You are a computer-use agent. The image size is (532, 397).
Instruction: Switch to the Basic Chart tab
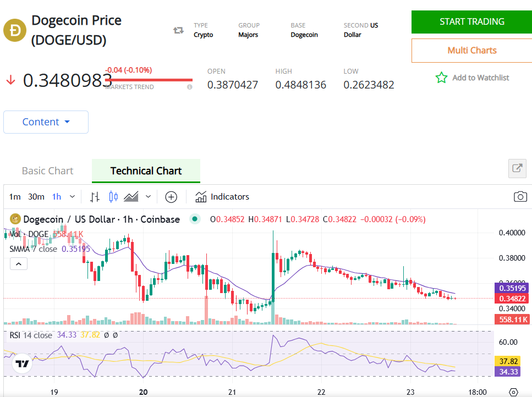point(47,171)
